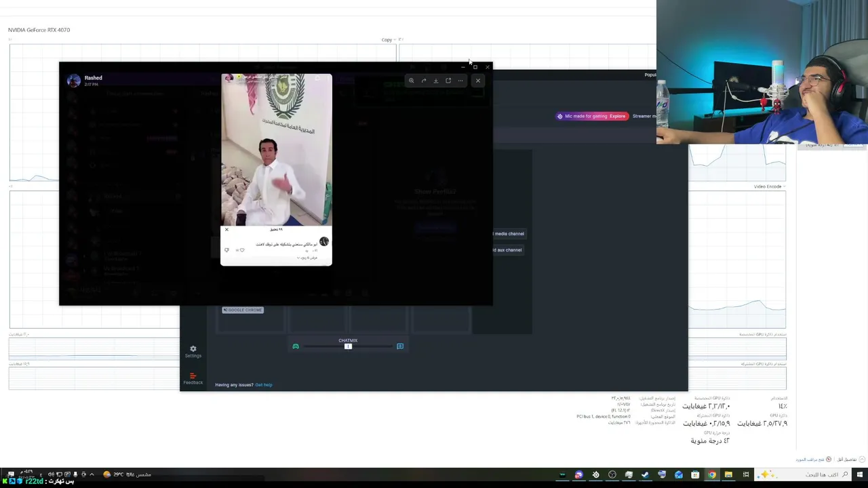
Task: Switch to the Streamer mode tab
Action: (x=644, y=116)
